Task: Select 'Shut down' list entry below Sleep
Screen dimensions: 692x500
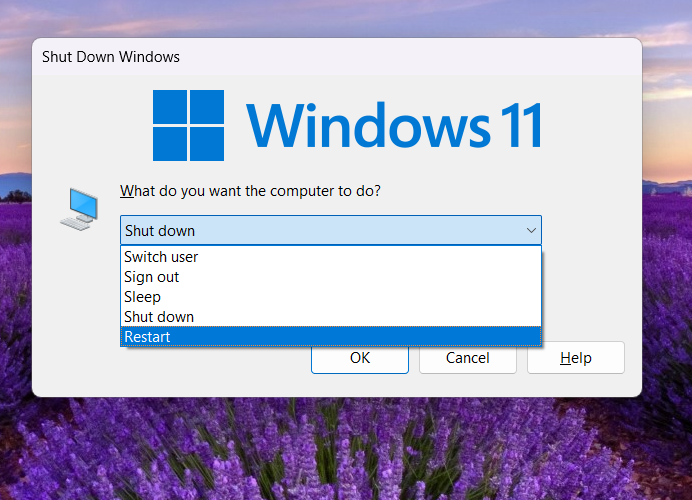Action: tap(159, 317)
